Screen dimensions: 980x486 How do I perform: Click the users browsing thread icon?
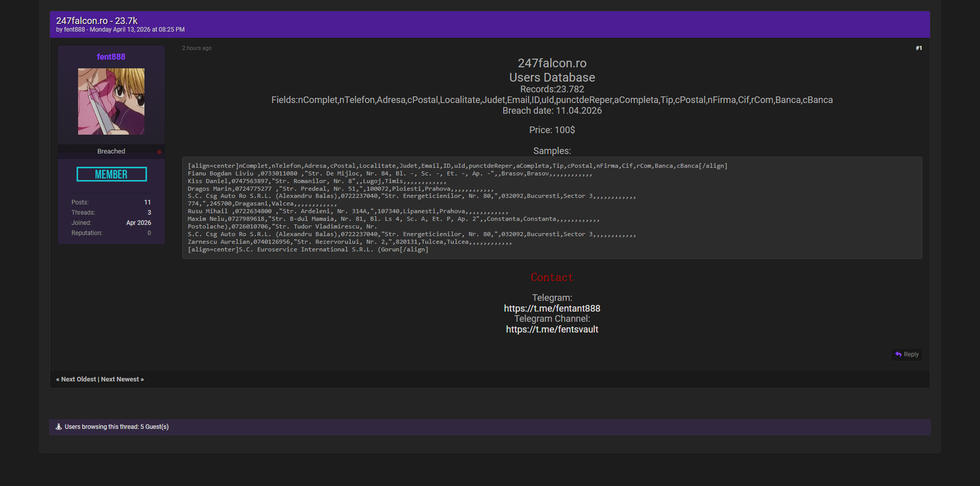[59, 427]
